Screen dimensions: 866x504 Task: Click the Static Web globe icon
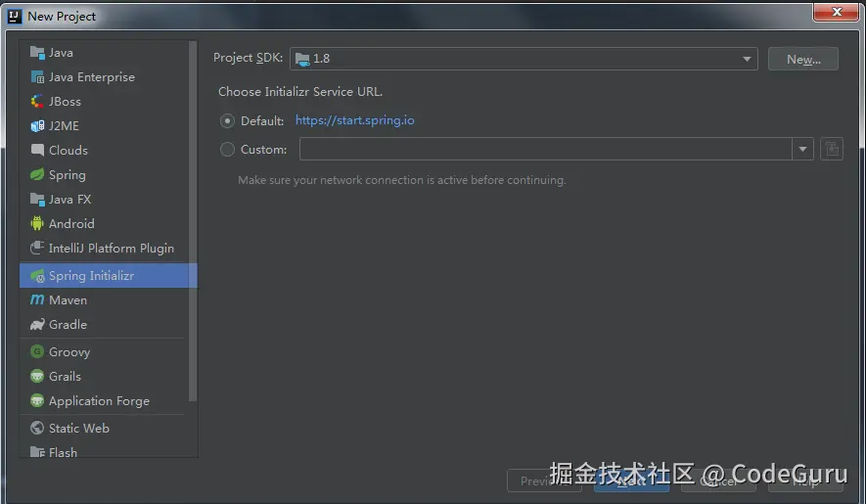[x=37, y=429]
